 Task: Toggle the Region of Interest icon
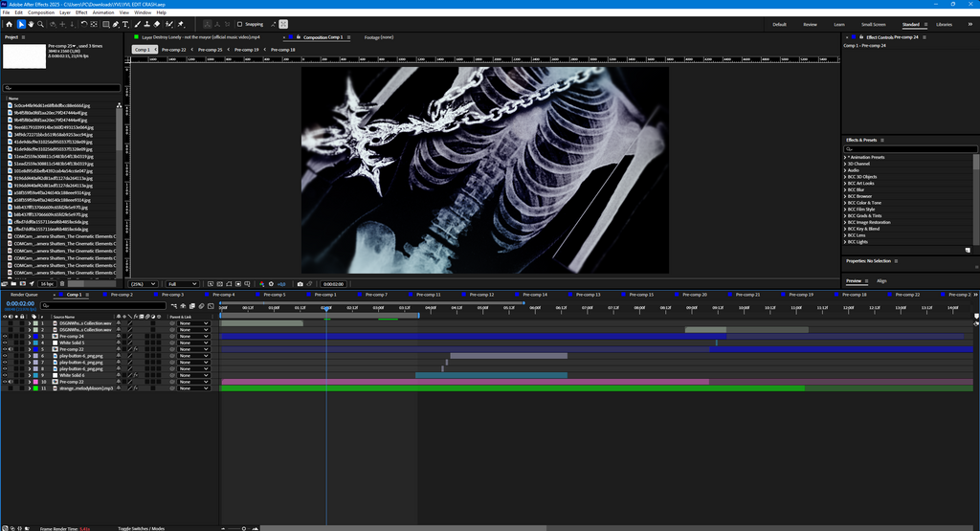coord(238,284)
